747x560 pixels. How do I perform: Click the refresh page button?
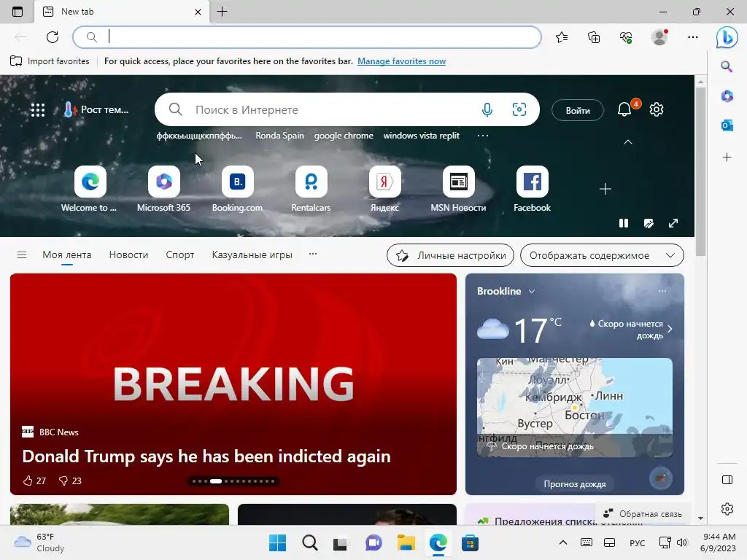[x=53, y=36]
